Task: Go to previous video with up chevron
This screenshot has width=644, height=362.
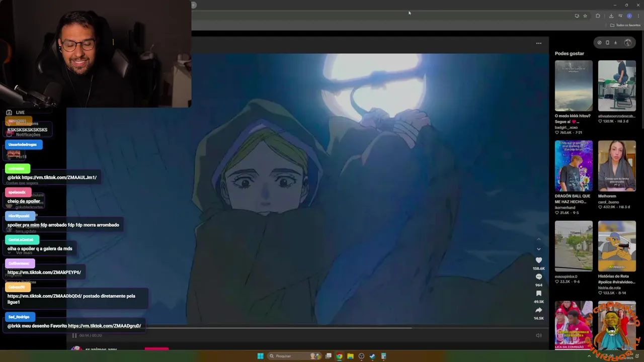Action: pyautogui.click(x=538, y=239)
